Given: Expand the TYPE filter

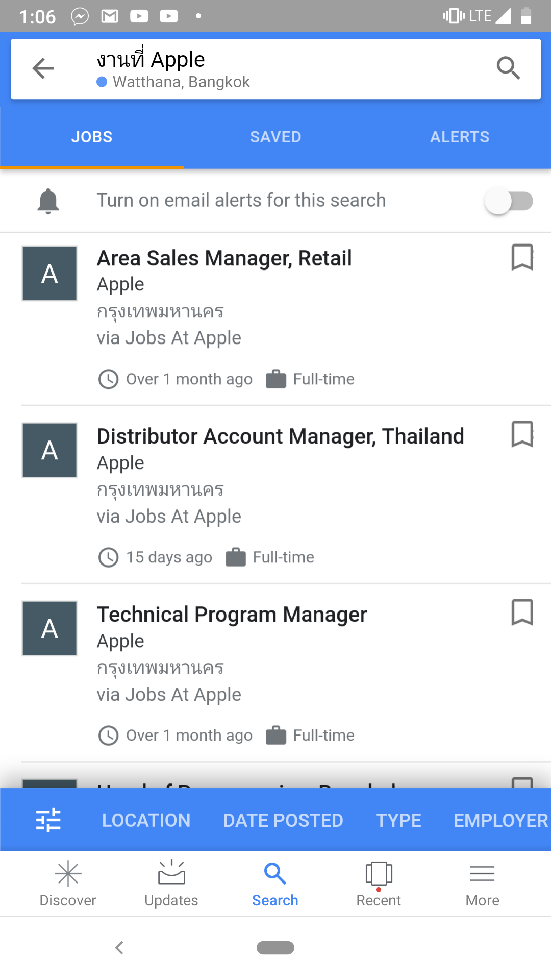Looking at the screenshot, I should coord(398,820).
